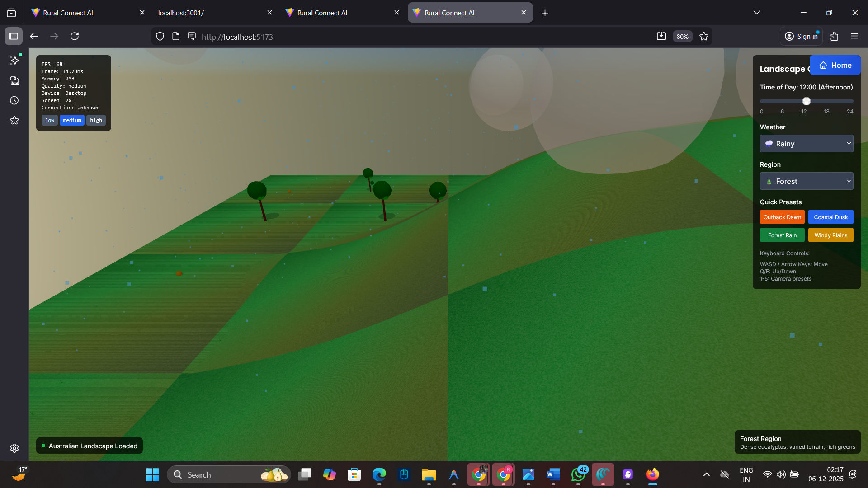868x488 pixels.
Task: Reload the current page
Action: click(75, 36)
